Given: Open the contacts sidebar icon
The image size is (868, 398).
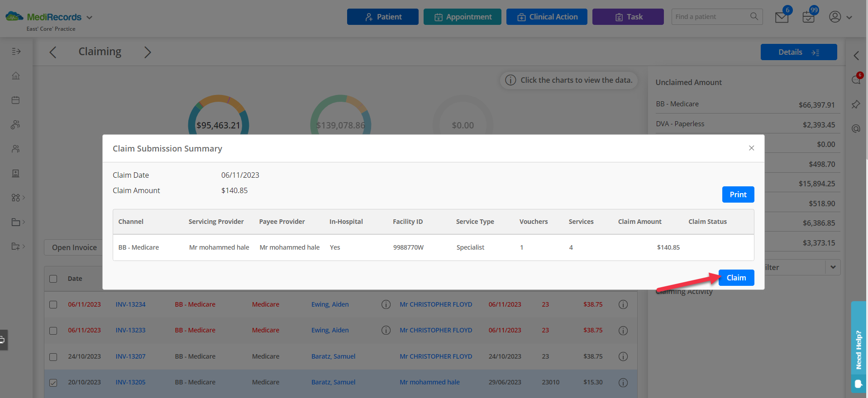Looking at the screenshot, I should pos(16,149).
